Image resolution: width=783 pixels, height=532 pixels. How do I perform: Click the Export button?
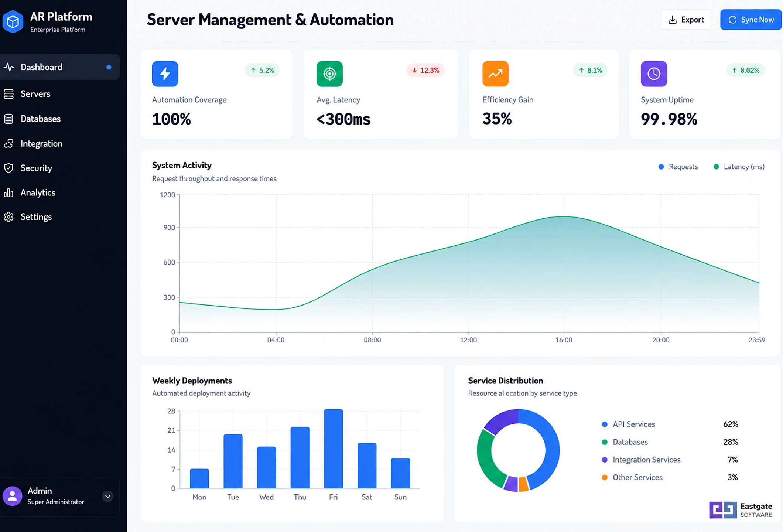[686, 20]
